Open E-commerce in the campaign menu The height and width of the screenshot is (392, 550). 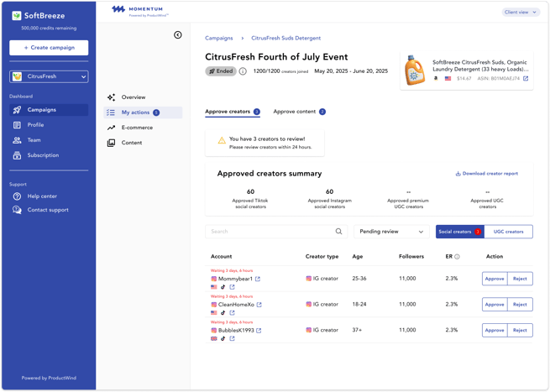[143, 128]
